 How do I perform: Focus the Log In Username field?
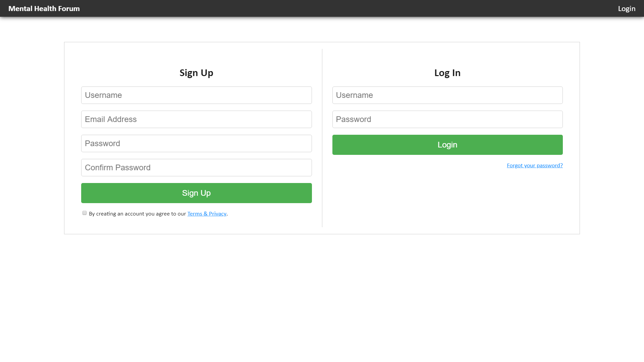coord(447,95)
